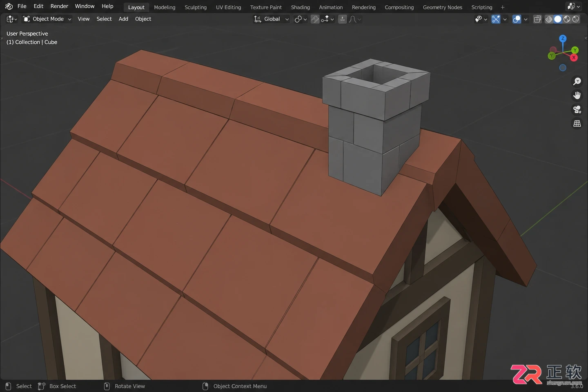
Task: Open the viewport Add menu
Action: point(123,19)
